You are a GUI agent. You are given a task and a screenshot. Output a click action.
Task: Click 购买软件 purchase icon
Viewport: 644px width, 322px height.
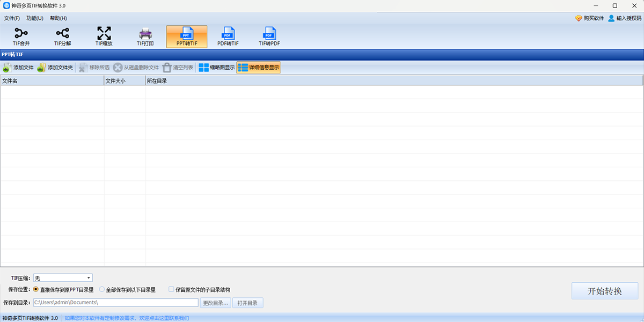(x=579, y=18)
